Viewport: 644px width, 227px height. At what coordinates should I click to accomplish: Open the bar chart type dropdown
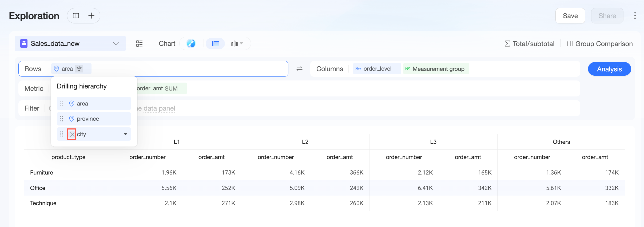(237, 43)
